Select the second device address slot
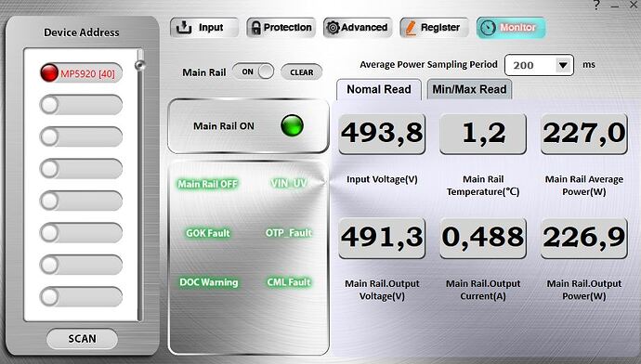This screenshot has width=641, height=364. (x=82, y=105)
